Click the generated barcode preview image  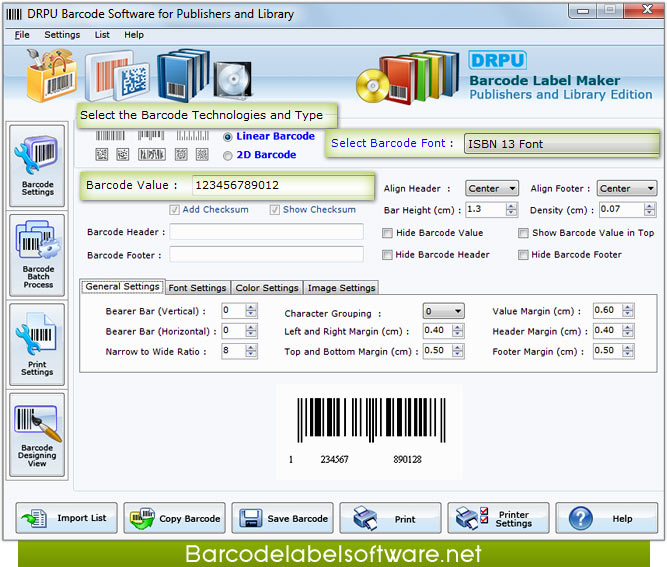[369, 432]
